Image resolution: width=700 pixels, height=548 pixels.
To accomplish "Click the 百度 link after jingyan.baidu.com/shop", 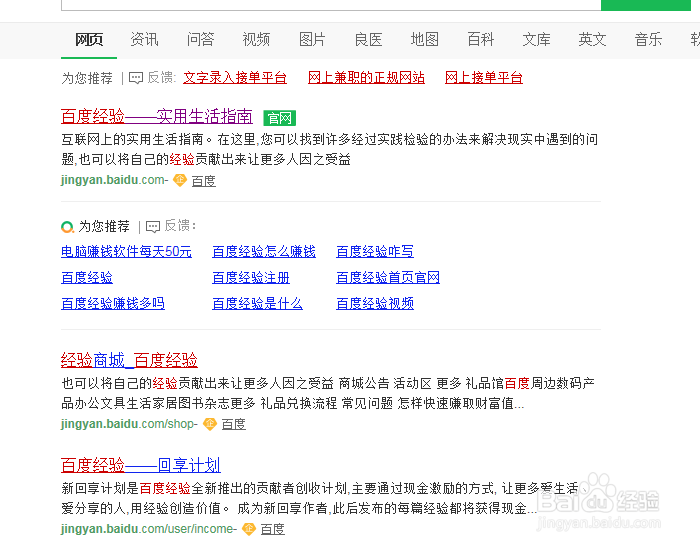I will click(233, 424).
